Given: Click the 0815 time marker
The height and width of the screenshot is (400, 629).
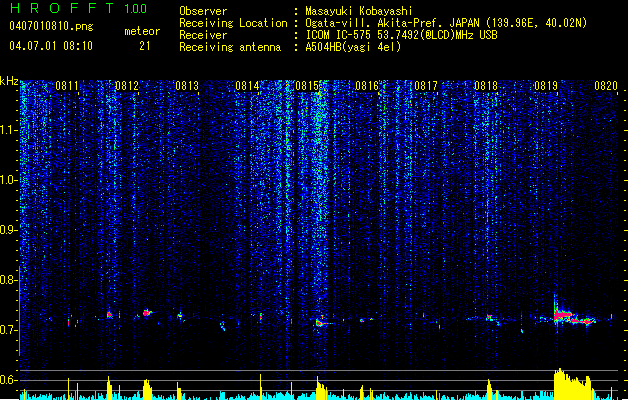Looking at the screenshot, I should pos(307,86).
